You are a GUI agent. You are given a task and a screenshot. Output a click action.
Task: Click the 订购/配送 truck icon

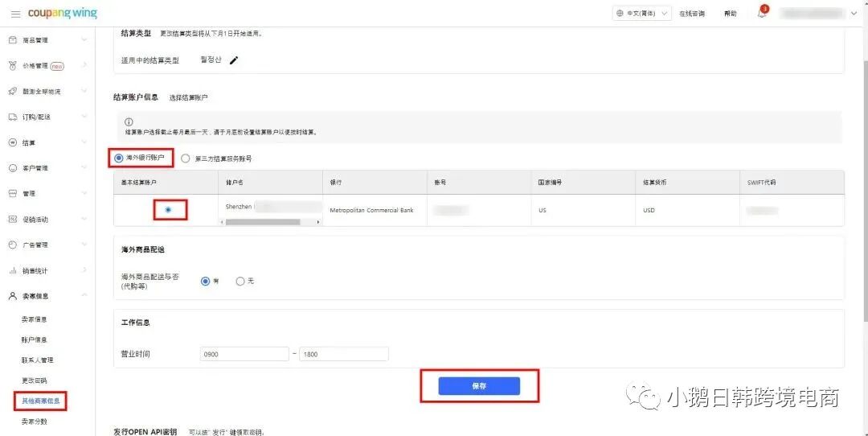(13, 117)
